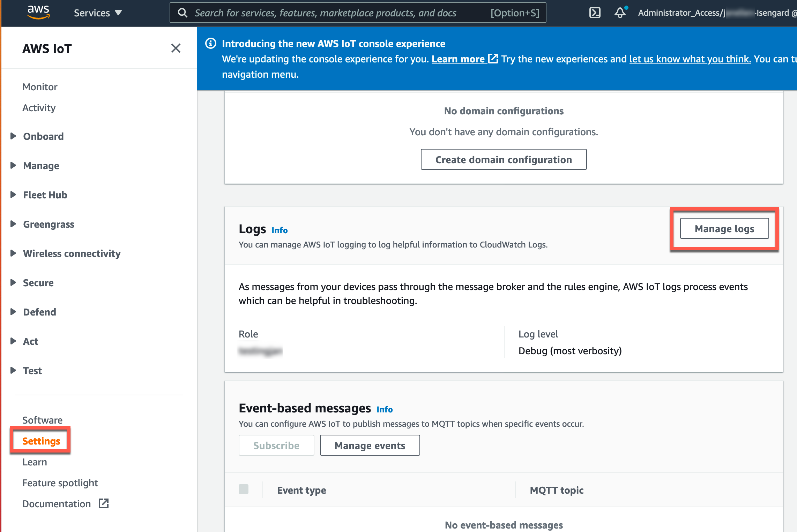The height and width of the screenshot is (532, 797).
Task: Open the notifications bell icon
Action: click(620, 13)
